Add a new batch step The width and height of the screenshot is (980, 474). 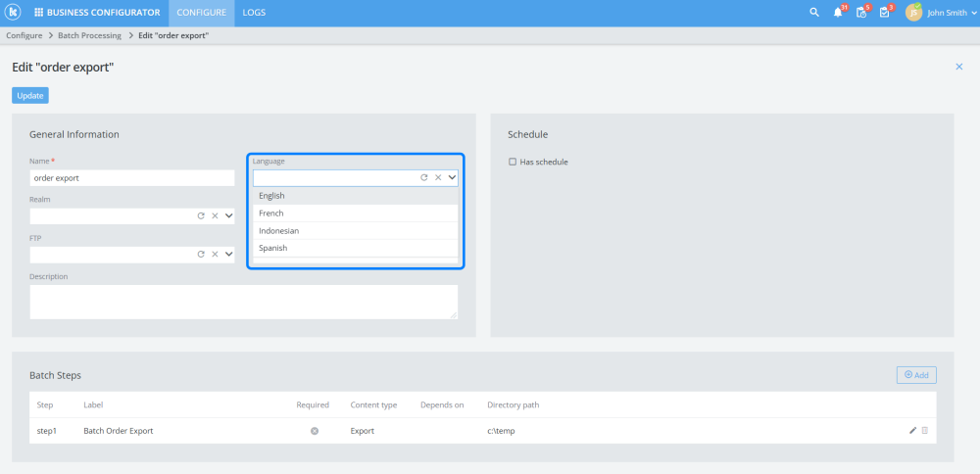pyautogui.click(x=916, y=375)
